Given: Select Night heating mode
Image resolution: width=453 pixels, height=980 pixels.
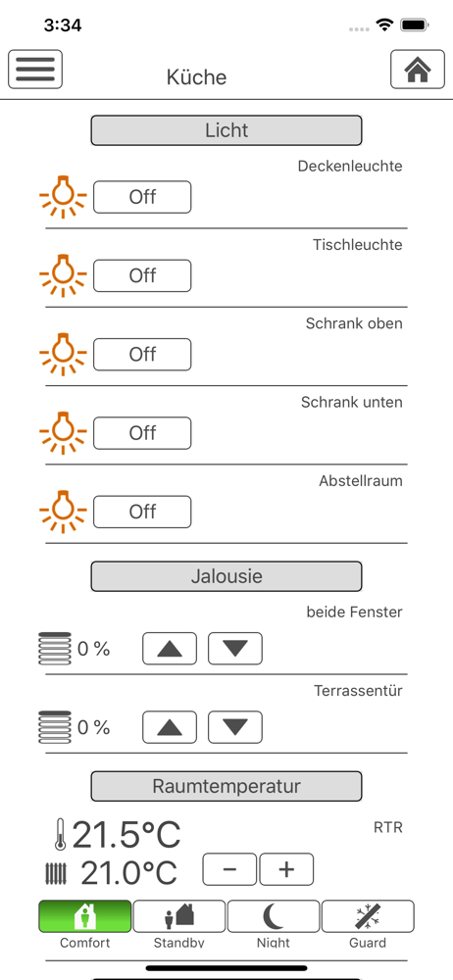Looking at the screenshot, I should (x=274, y=916).
